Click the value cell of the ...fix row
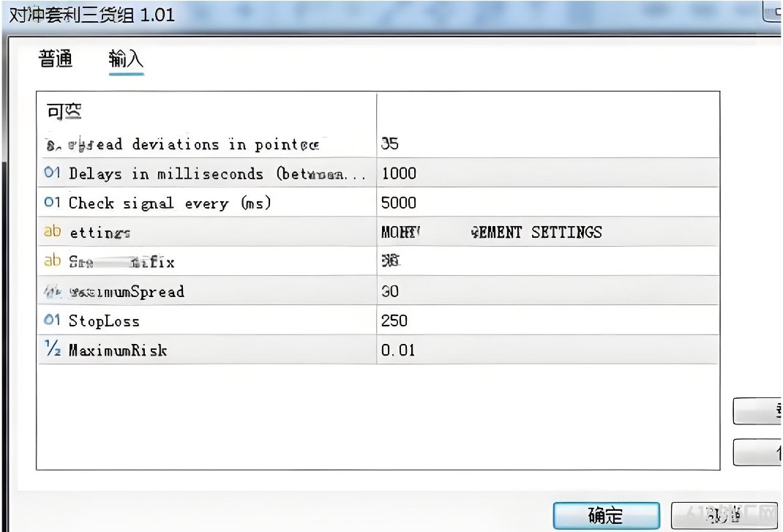Screen dimensions: 783x532 point(548,261)
